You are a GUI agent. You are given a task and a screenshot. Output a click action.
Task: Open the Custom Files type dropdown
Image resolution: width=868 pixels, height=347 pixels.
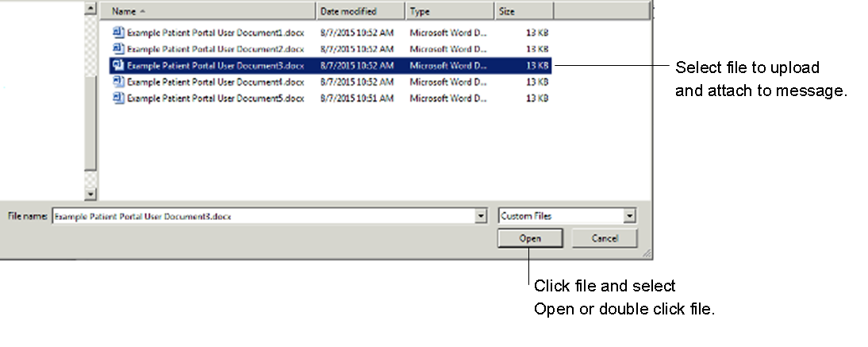click(x=630, y=216)
